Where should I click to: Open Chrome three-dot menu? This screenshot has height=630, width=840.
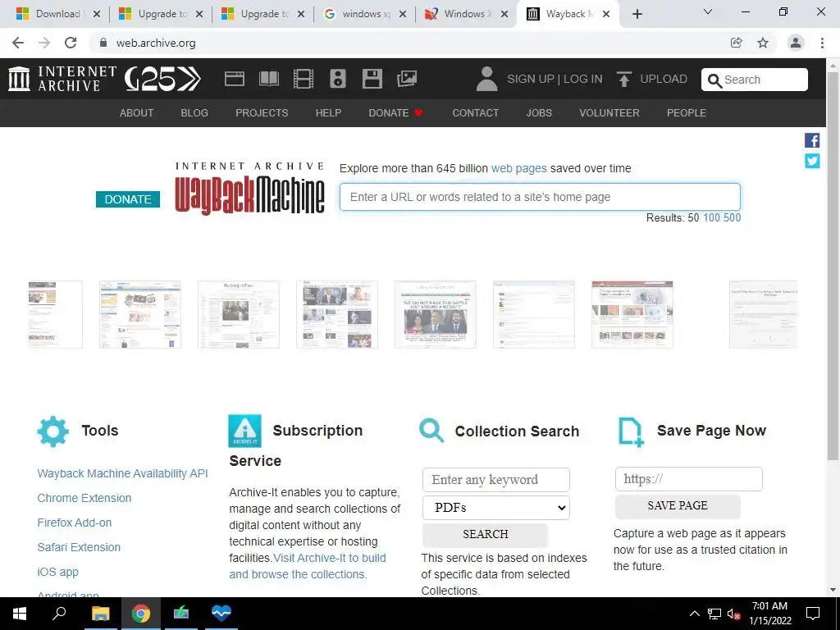[x=822, y=43]
